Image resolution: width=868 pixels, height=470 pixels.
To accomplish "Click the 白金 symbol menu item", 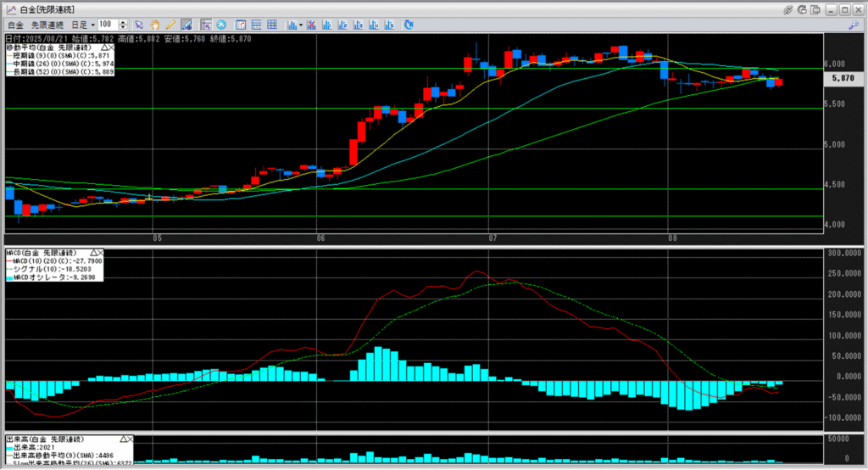I will [x=15, y=25].
